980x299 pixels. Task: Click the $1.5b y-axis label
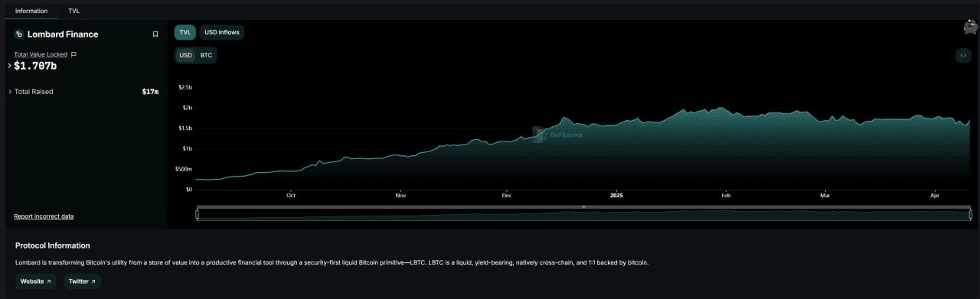[x=185, y=128]
